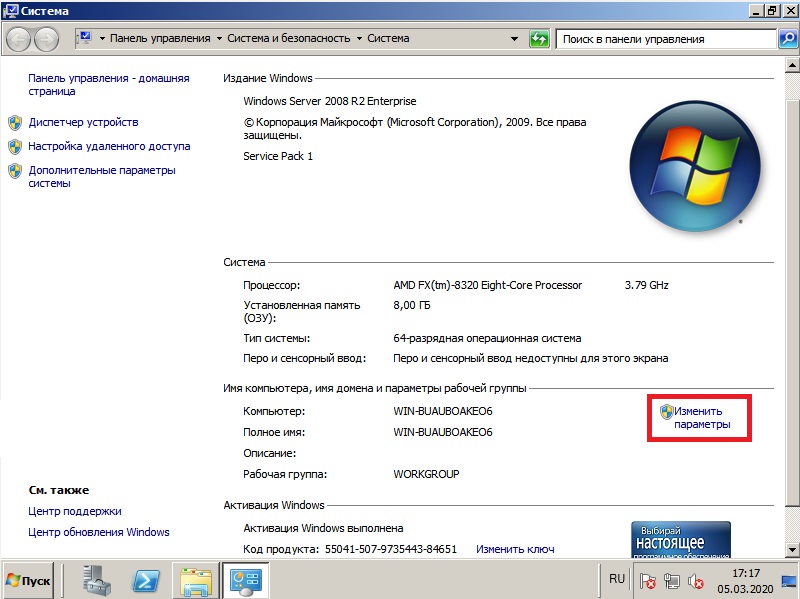Click the 3.79 GHz value
The width and height of the screenshot is (800, 599).
pyautogui.click(x=646, y=285)
